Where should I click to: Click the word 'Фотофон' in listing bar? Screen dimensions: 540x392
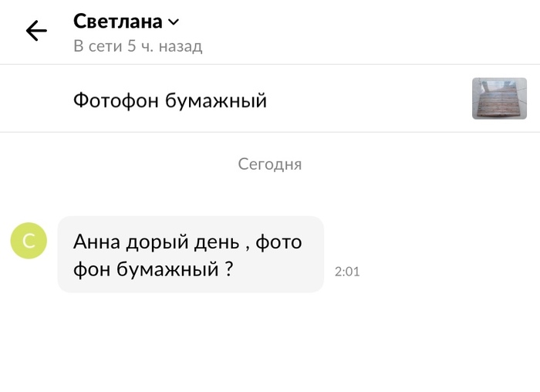(116, 100)
